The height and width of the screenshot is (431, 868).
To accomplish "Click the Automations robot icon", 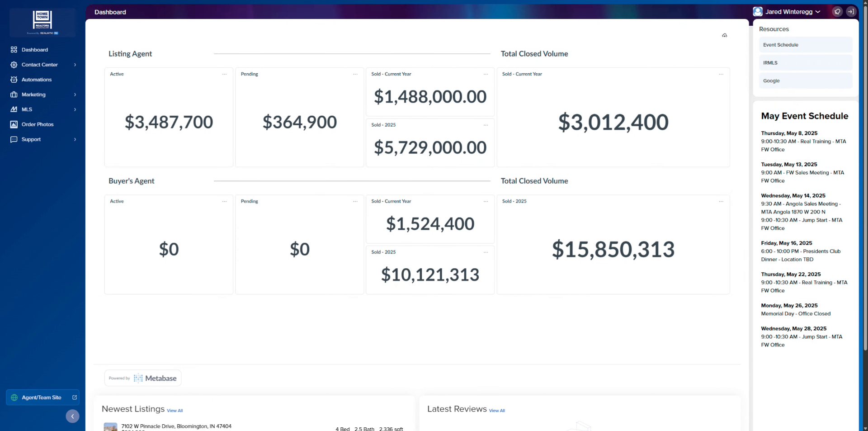I will pyautogui.click(x=14, y=80).
